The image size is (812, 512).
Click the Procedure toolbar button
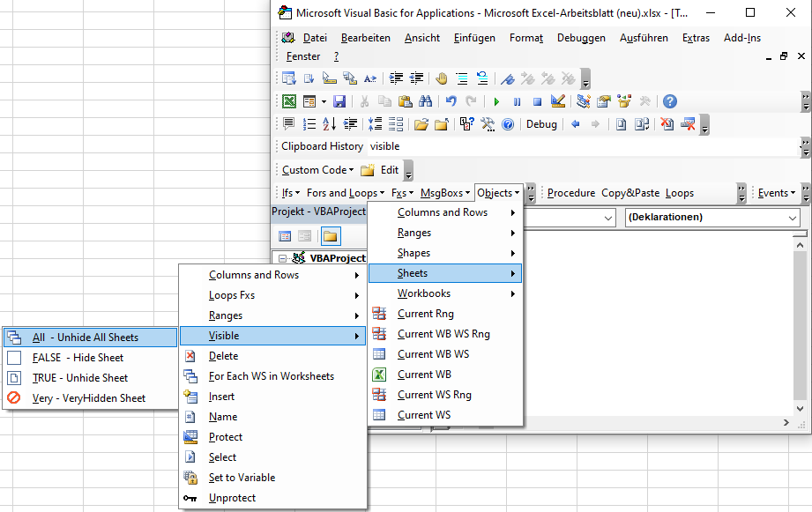click(571, 193)
